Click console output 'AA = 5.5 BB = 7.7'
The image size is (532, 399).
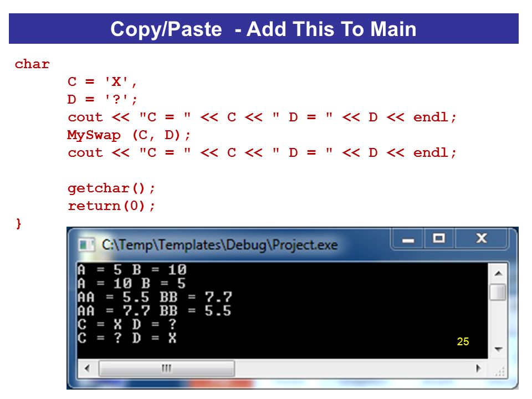point(155,297)
